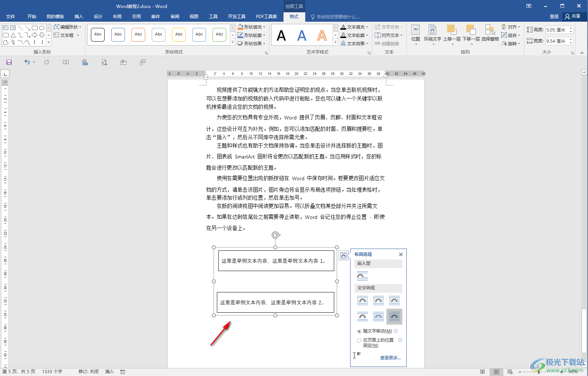Switch to the PDF工具集 ribbon tab

[266, 17]
